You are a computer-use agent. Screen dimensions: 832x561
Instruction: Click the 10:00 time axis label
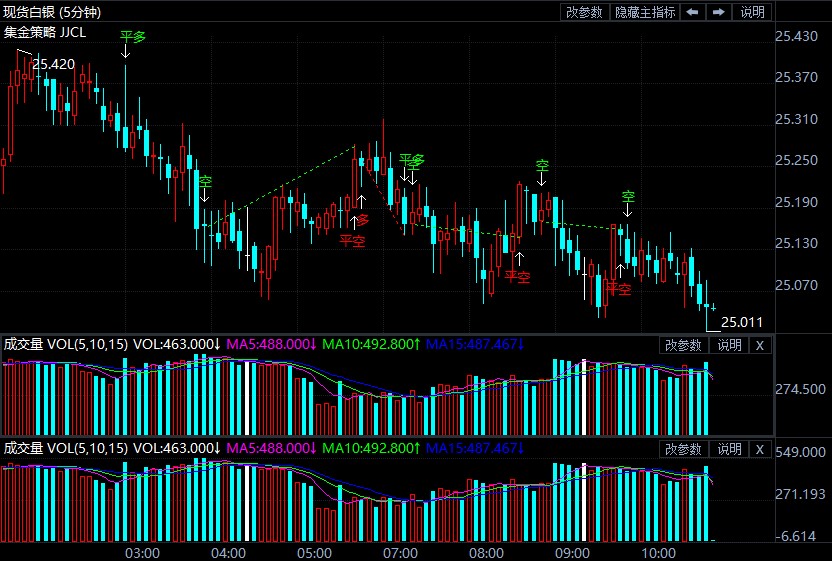point(658,553)
